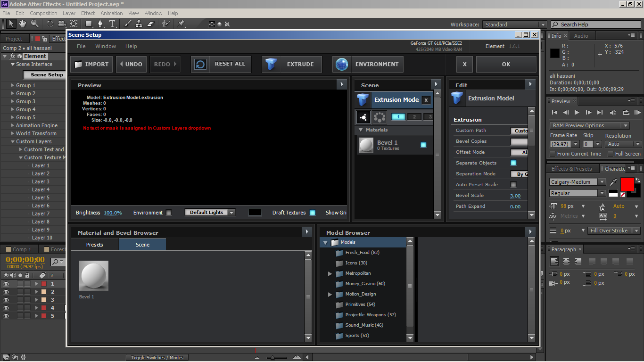644x362 pixels.
Task: Open the ENVIRONMENT settings button
Action: 368,64
